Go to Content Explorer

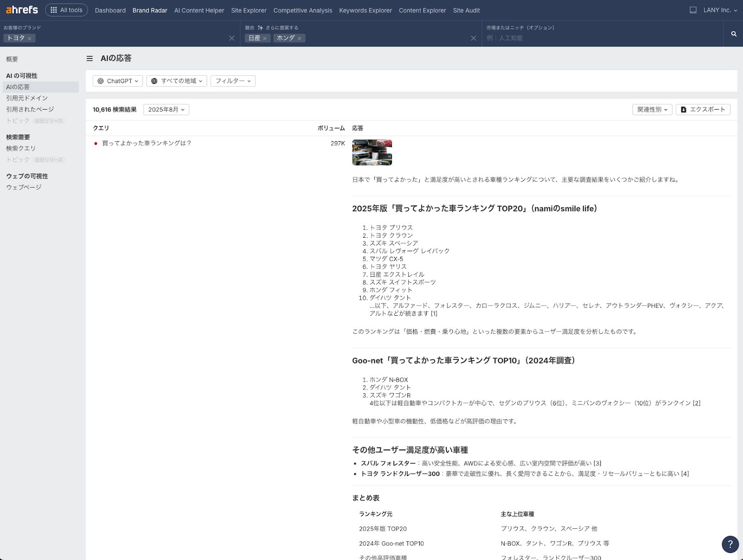(422, 10)
